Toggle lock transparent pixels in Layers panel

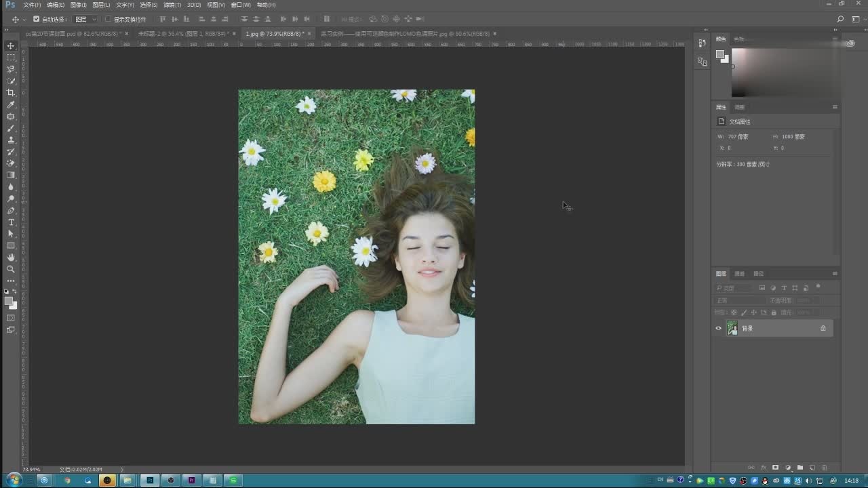click(734, 312)
